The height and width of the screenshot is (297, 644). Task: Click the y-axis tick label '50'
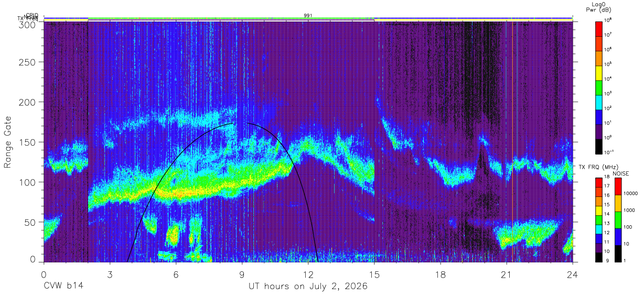tap(30, 222)
